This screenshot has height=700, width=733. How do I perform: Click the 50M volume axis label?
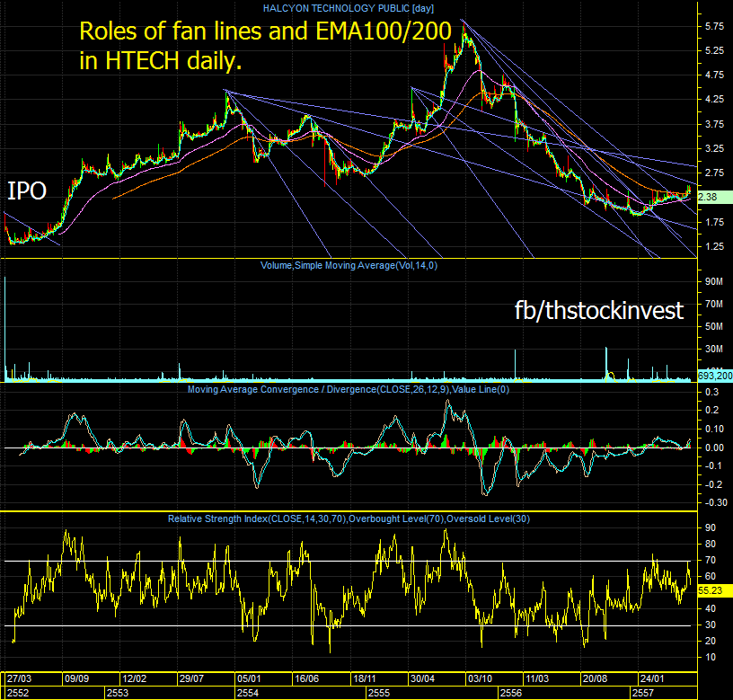point(714,326)
